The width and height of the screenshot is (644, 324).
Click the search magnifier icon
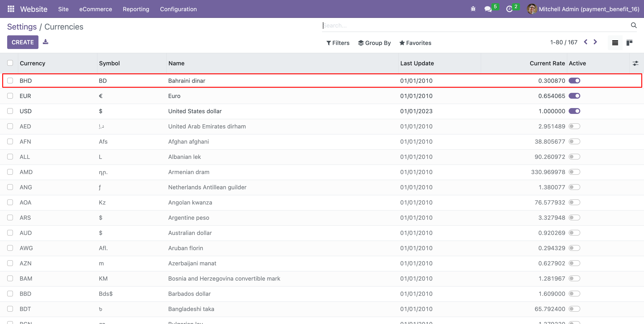[x=633, y=25]
